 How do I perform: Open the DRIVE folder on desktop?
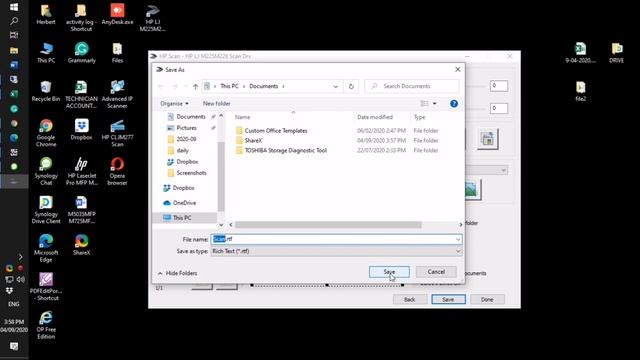(x=616, y=53)
